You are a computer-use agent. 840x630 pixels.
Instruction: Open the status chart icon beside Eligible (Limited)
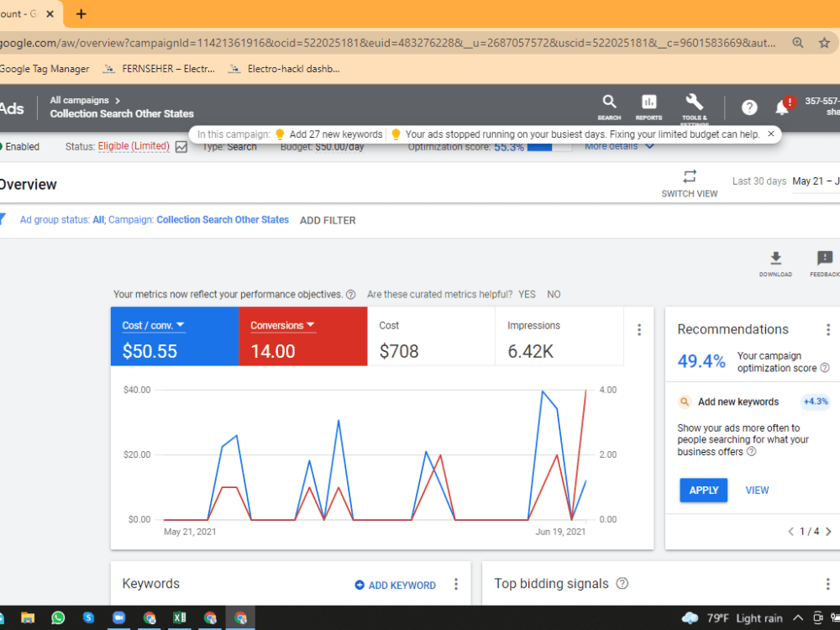181,147
